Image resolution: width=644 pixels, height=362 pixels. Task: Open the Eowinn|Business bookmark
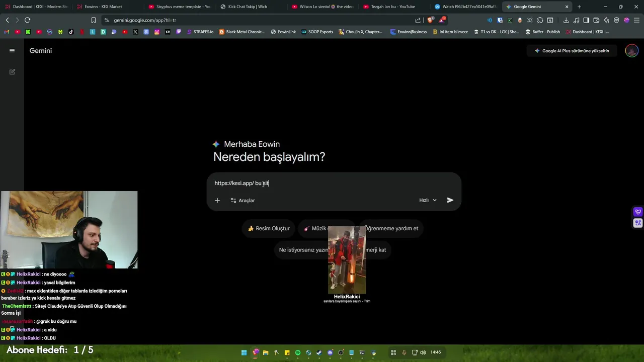pos(409,32)
